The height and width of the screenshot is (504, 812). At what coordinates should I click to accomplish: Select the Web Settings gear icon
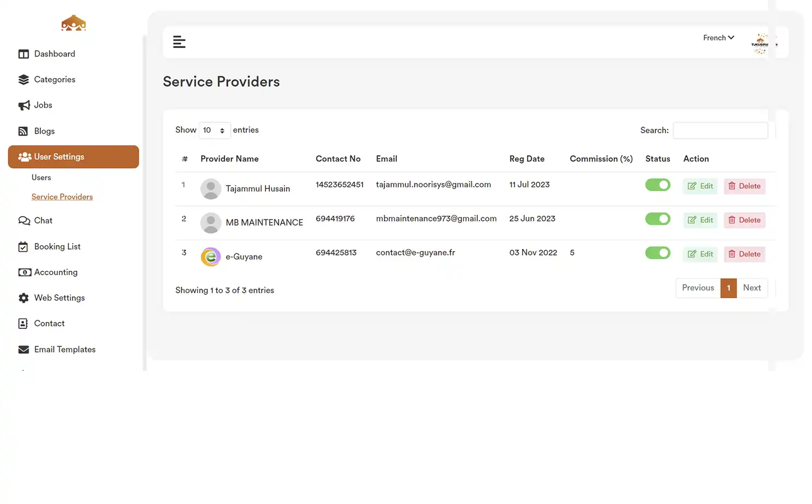pyautogui.click(x=24, y=298)
